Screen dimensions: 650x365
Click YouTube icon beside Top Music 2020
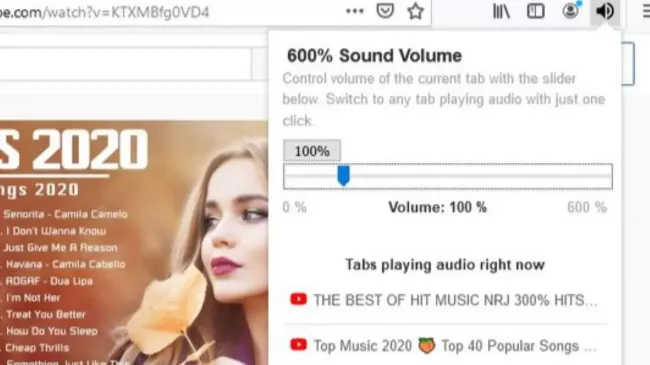pyautogui.click(x=298, y=345)
